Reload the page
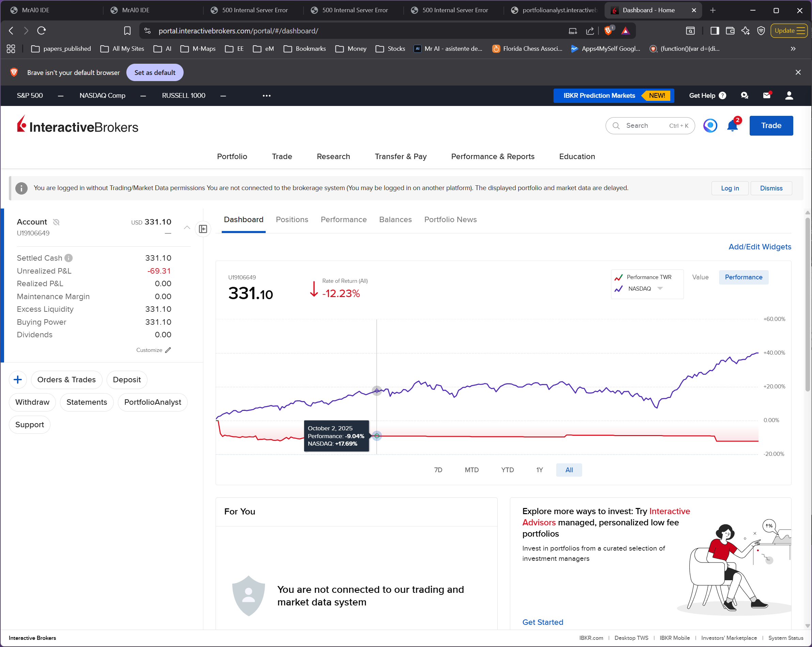This screenshot has width=812, height=647. click(x=42, y=31)
